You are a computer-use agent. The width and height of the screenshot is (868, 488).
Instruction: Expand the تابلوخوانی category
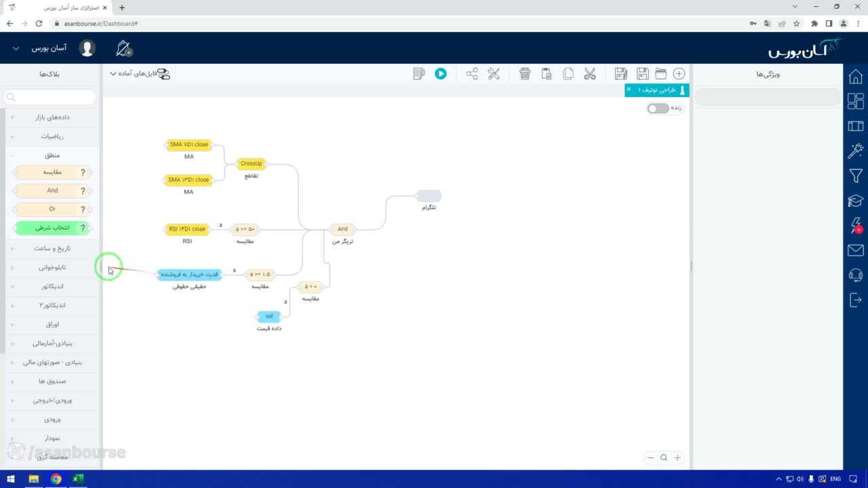pyautogui.click(x=53, y=267)
